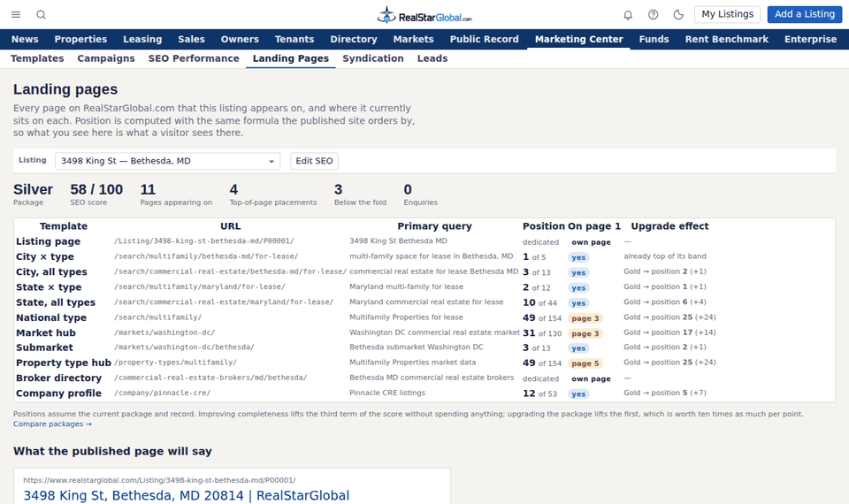The height and width of the screenshot is (504, 849).
Task: Click the /property-types/multifamily/ URL
Action: click(175, 363)
